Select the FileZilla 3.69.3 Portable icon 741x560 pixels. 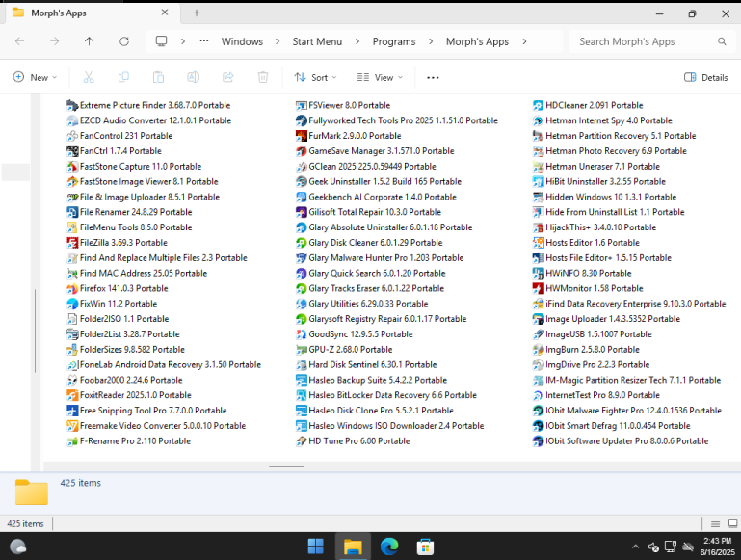[72, 243]
